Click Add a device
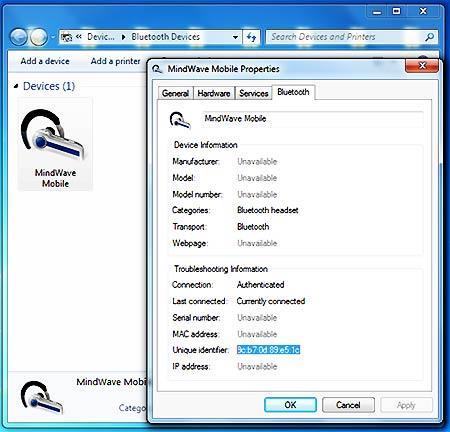The image size is (450, 432). pos(45,61)
